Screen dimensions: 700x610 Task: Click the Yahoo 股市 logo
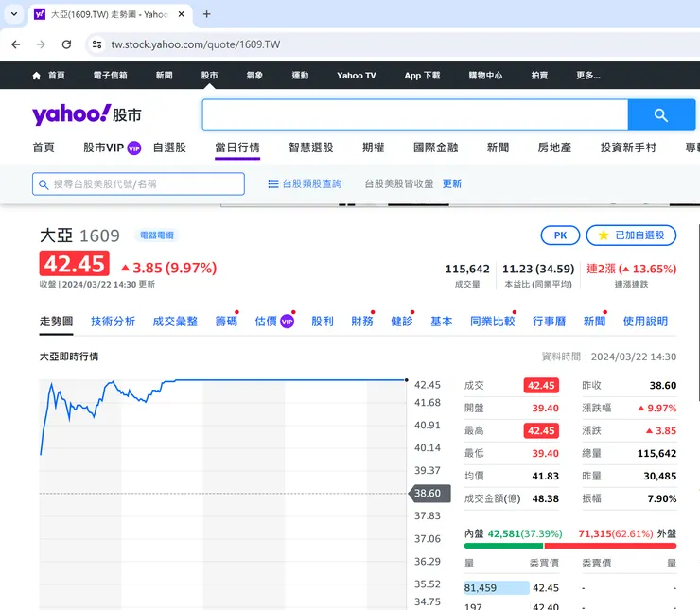87,114
